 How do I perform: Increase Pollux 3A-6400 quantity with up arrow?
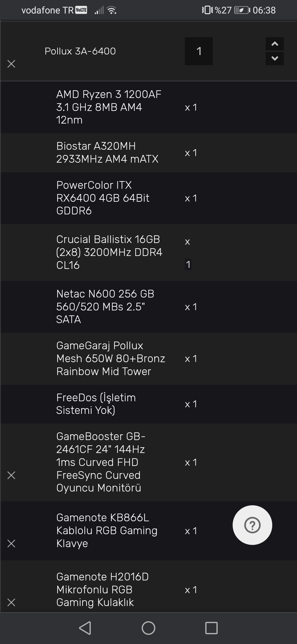coord(274,44)
